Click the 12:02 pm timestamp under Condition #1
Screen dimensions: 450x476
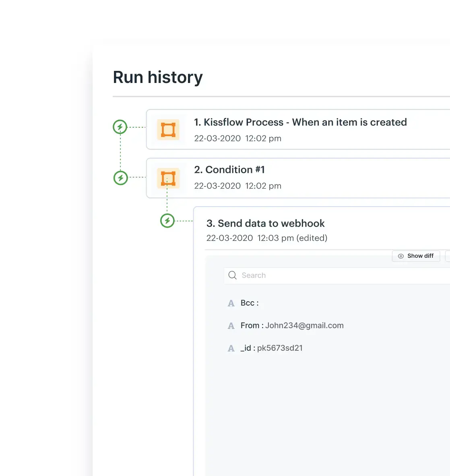coord(263,186)
